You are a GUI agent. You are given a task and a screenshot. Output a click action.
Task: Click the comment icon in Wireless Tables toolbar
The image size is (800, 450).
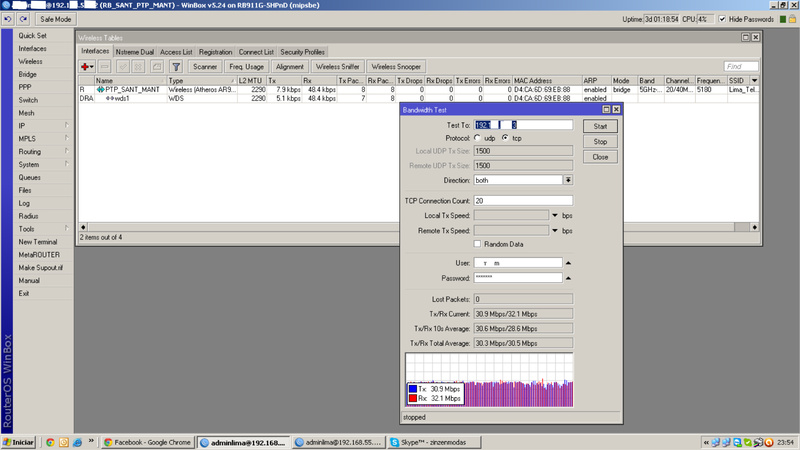pos(157,66)
